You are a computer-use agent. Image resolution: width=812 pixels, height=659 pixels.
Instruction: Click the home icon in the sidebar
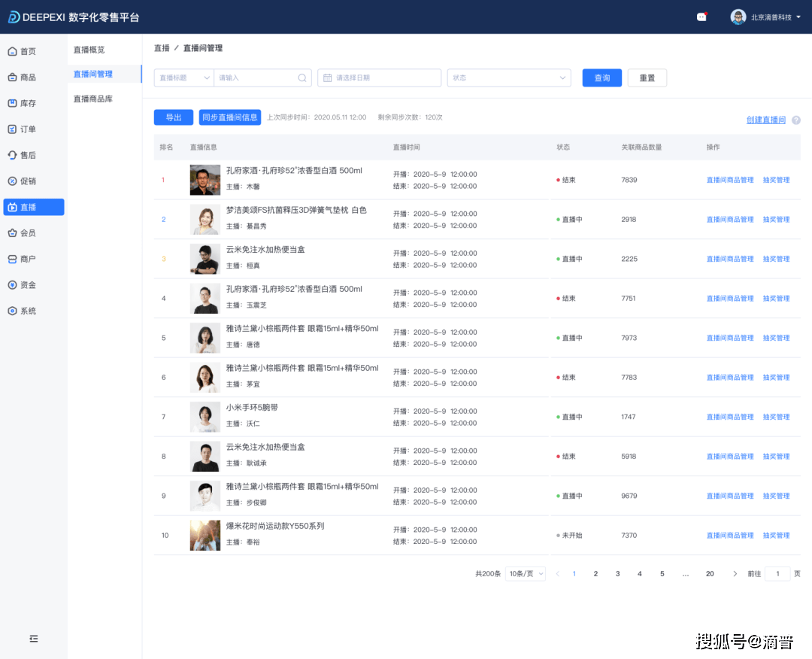(12, 51)
